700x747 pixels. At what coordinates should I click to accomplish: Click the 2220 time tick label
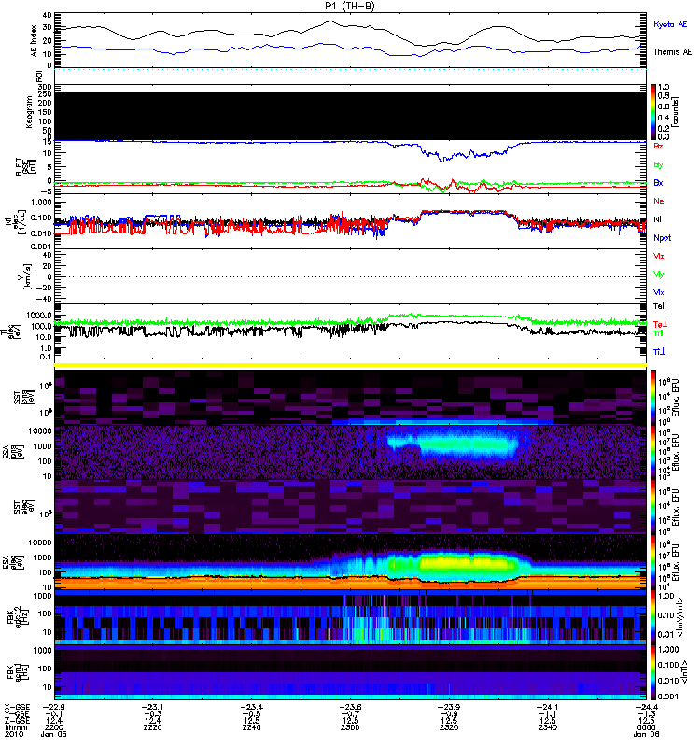[x=152, y=727]
